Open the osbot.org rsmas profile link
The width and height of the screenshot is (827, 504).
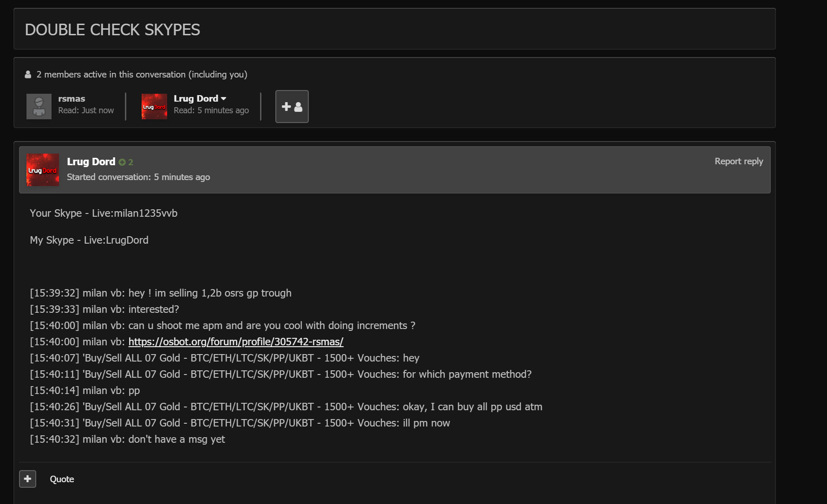click(236, 342)
